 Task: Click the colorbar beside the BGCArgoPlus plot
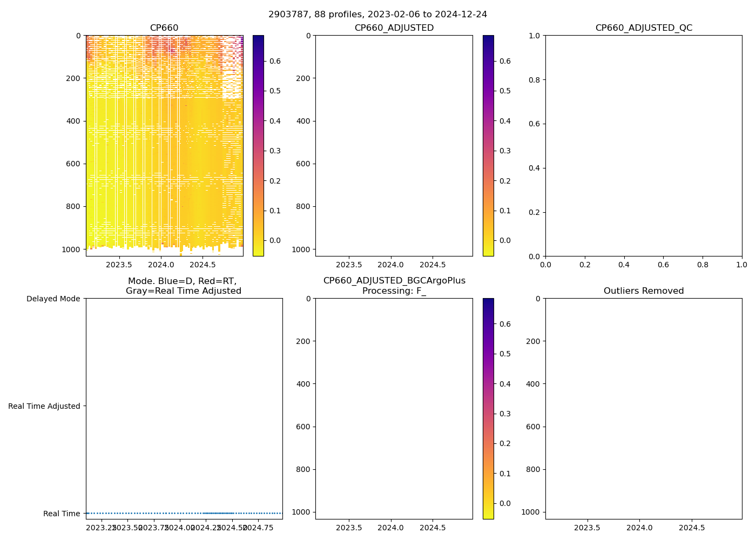(x=488, y=408)
